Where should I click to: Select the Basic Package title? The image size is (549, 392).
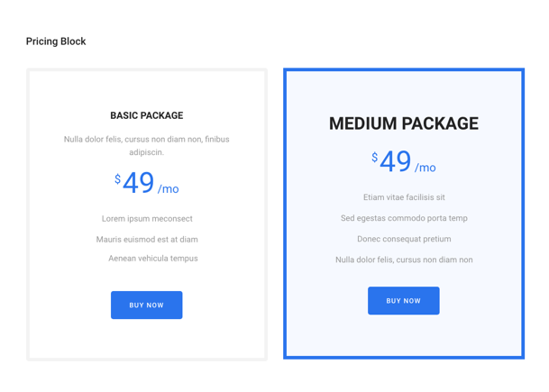[x=146, y=115]
